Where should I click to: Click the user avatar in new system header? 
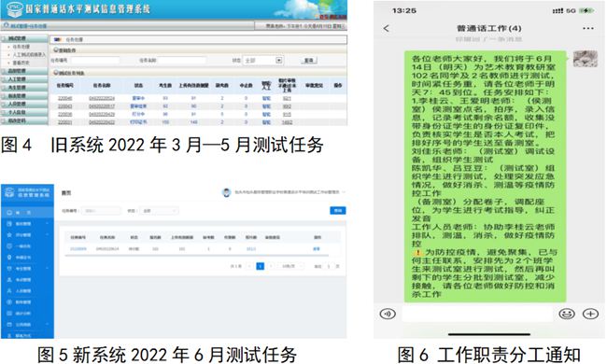[227, 192]
